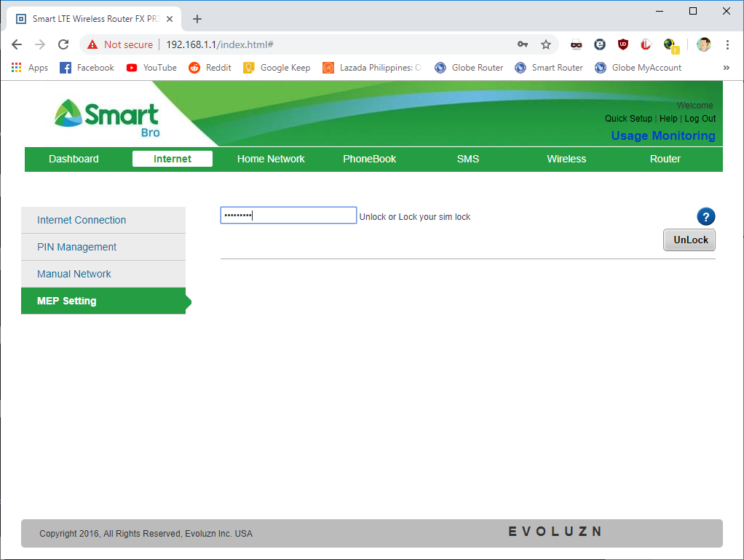The image size is (744, 560).
Task: Click the bookmark star icon in address bar
Action: pyautogui.click(x=546, y=44)
